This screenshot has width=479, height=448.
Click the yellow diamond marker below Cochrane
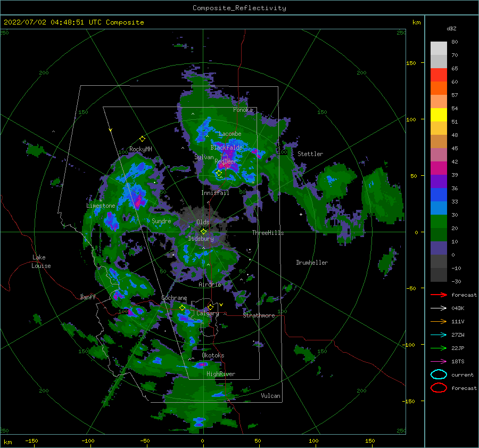(183, 308)
